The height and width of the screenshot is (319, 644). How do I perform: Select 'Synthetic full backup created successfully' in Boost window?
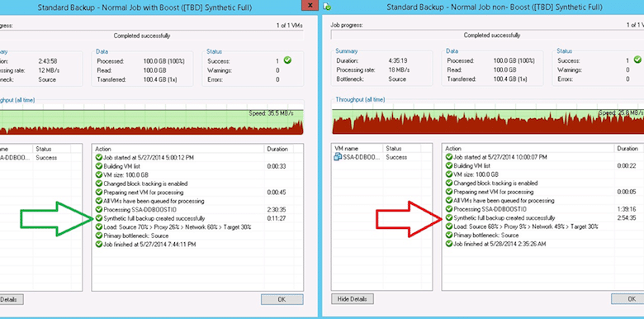pos(197,218)
